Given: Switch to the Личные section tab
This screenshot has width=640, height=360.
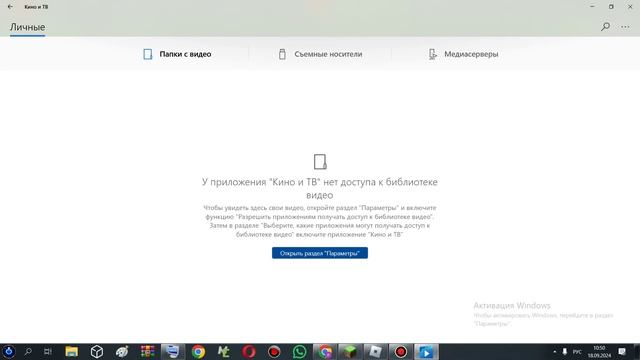Looking at the screenshot, I should pyautogui.click(x=27, y=27).
